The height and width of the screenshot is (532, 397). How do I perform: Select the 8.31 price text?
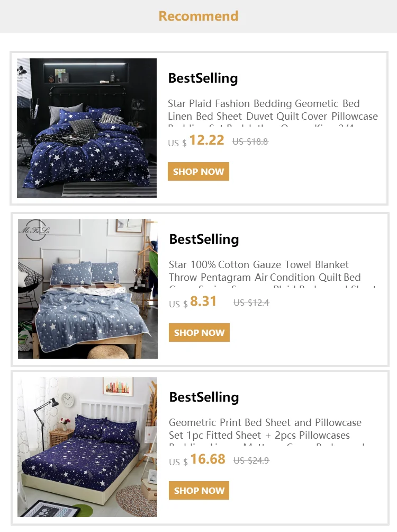click(x=203, y=301)
